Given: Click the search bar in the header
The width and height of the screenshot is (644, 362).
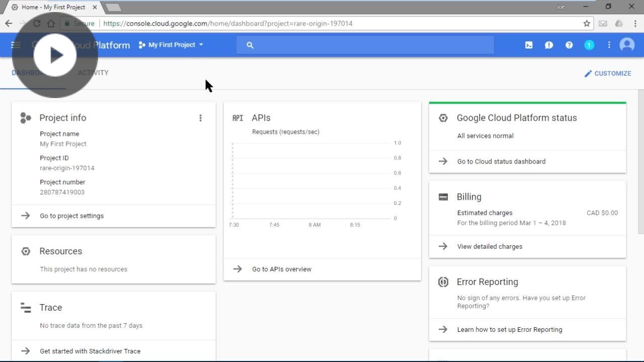Looking at the screenshot, I should [x=365, y=45].
